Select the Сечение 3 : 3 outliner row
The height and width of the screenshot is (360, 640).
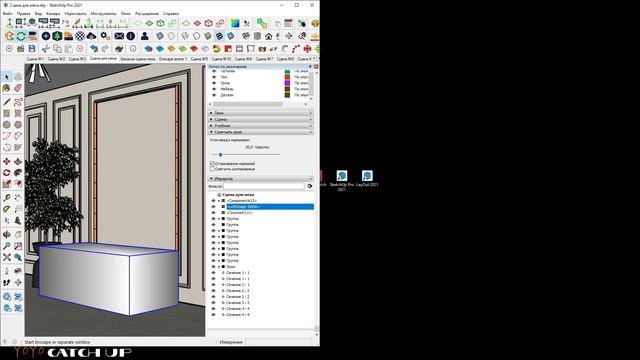[x=238, y=302]
